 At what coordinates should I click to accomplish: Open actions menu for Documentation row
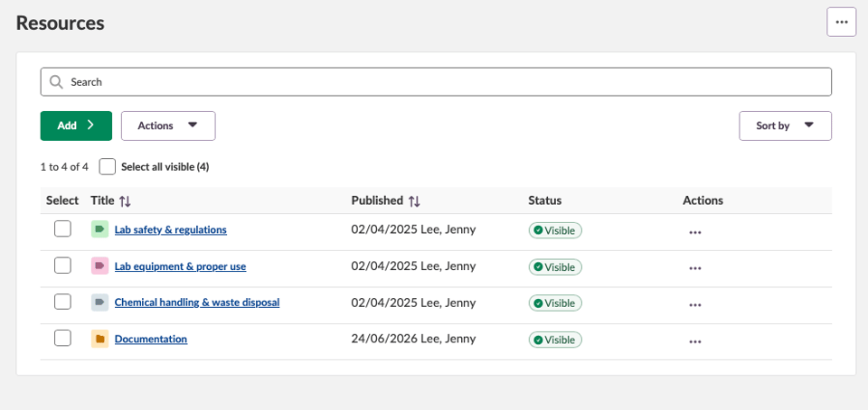[694, 341]
